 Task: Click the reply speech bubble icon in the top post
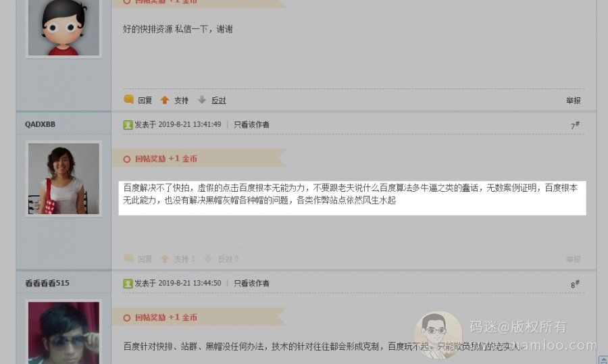coord(128,100)
